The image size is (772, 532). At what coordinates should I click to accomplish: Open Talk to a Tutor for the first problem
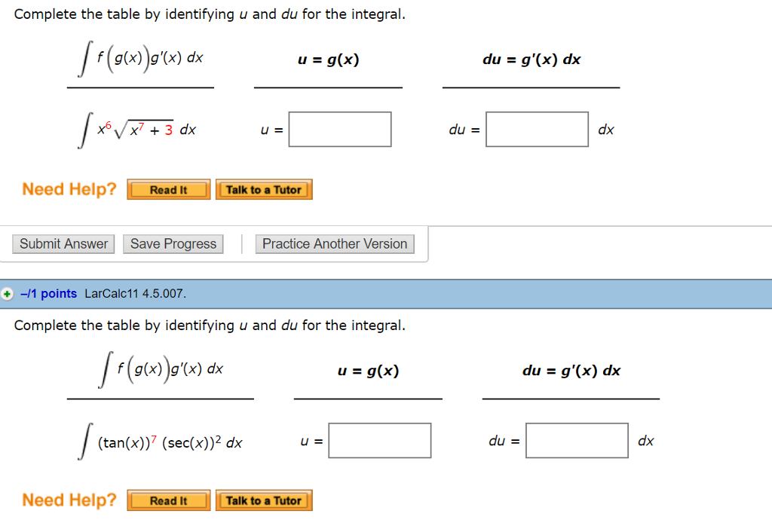(x=264, y=189)
